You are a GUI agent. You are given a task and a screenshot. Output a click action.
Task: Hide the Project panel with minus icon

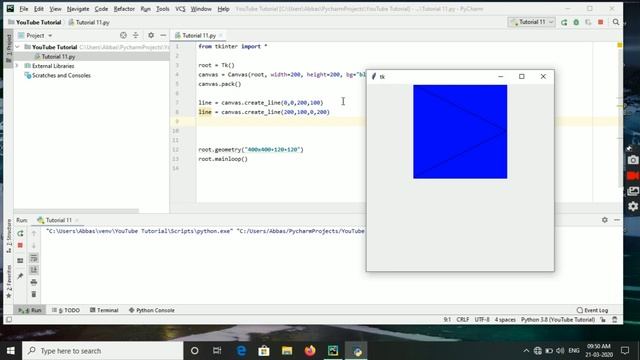(x=163, y=36)
